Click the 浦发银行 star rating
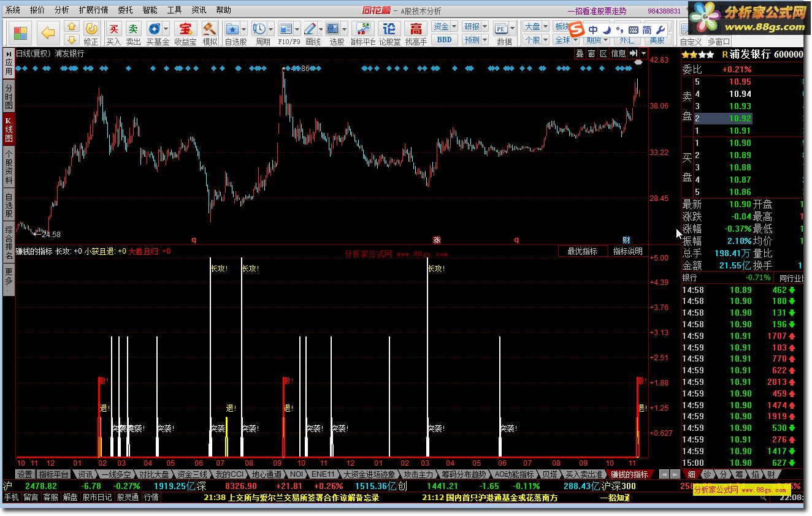 click(x=697, y=55)
